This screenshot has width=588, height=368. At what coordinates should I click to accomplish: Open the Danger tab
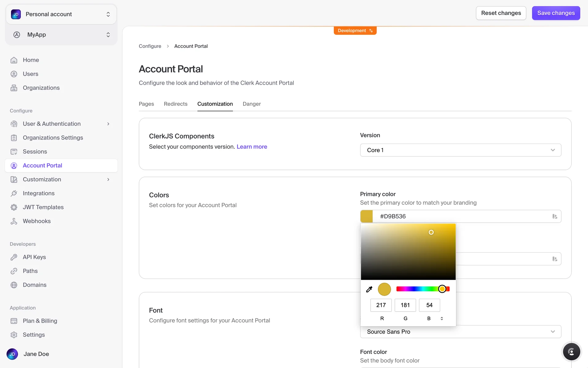251,104
